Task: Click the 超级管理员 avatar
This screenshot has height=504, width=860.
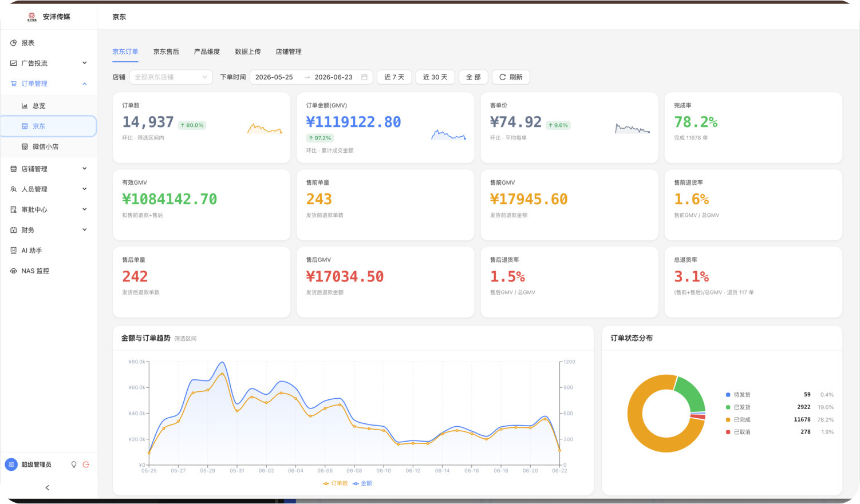Action: (x=11, y=465)
